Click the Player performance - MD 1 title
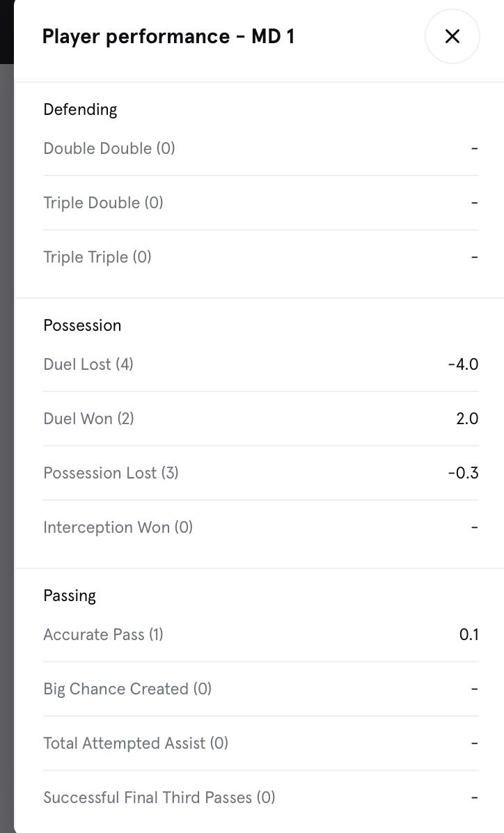 [x=168, y=36]
